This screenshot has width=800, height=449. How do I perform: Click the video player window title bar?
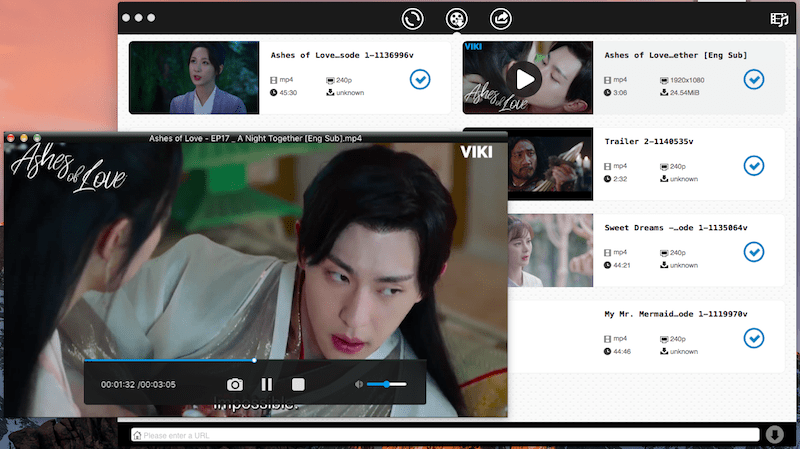pos(255,138)
